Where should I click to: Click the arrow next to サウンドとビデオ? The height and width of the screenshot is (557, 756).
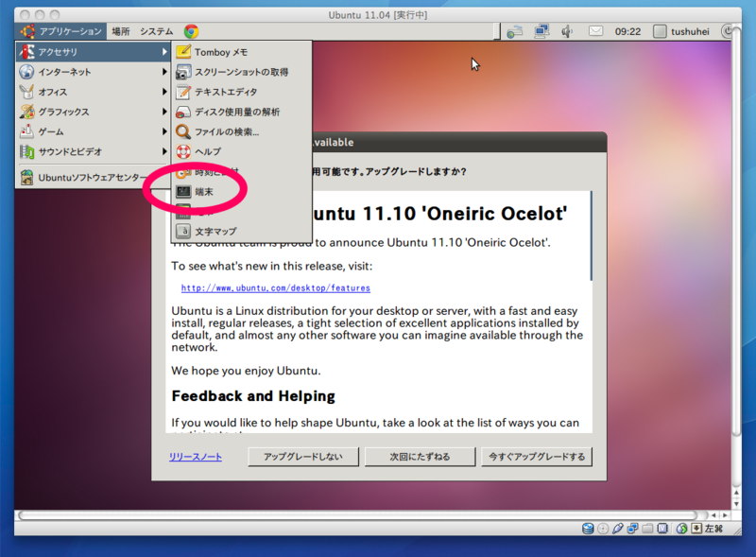click(x=164, y=151)
